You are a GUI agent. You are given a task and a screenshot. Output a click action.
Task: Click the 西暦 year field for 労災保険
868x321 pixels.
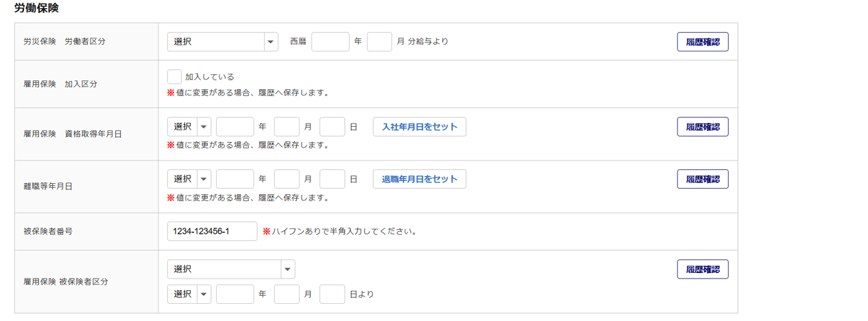pyautogui.click(x=330, y=42)
